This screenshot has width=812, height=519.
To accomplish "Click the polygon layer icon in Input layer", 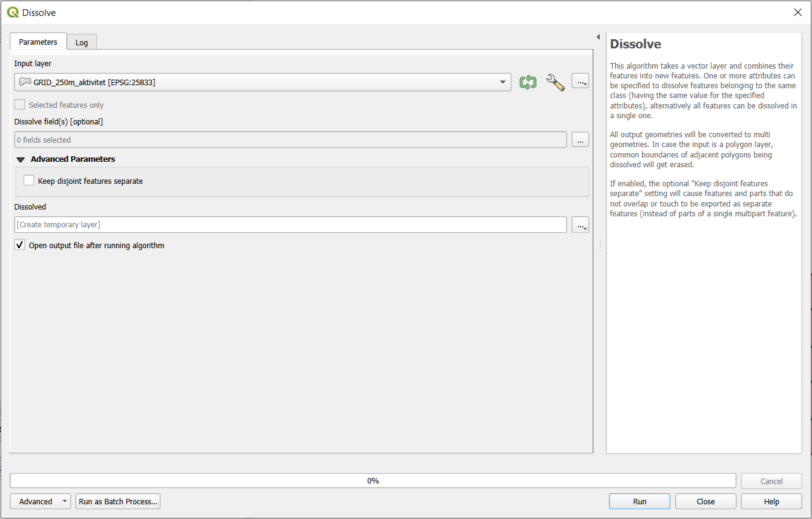I will (25, 82).
